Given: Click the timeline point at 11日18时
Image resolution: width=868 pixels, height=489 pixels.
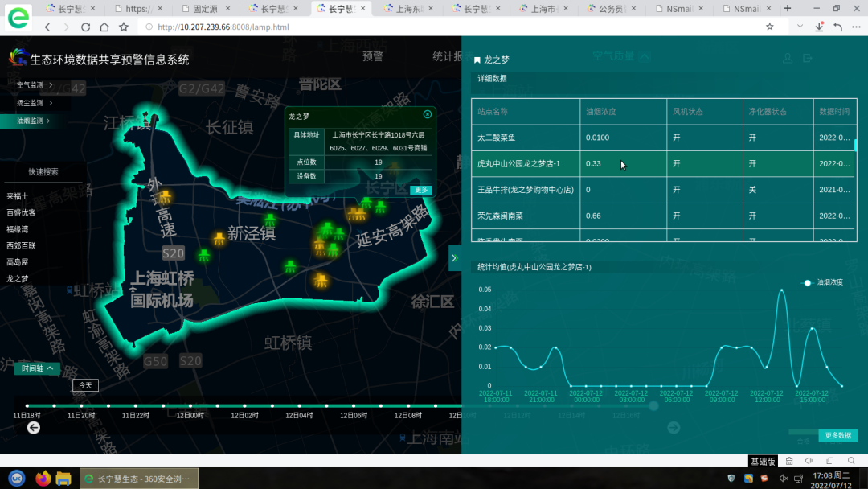Looking at the screenshot, I should tap(27, 406).
